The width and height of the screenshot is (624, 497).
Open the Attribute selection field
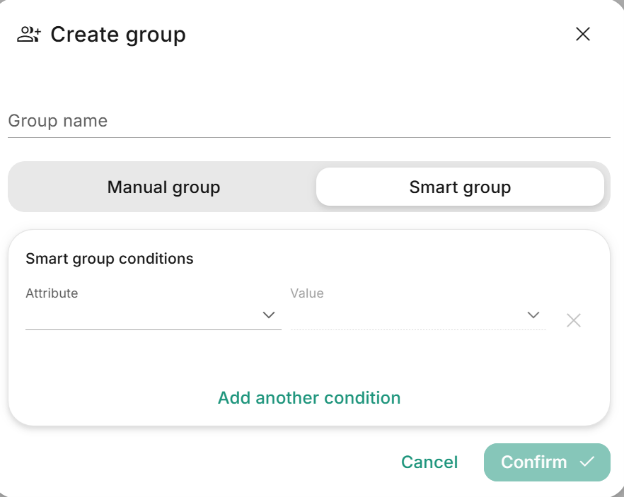tap(153, 315)
